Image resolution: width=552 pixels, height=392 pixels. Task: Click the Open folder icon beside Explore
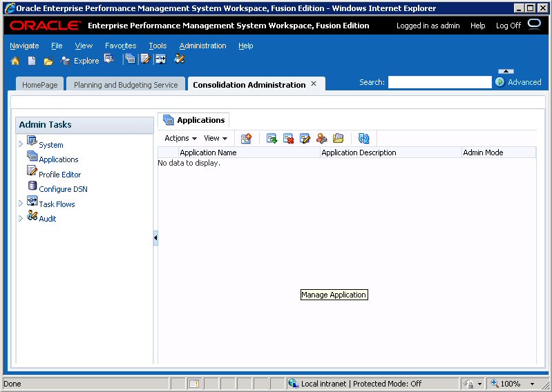click(48, 61)
